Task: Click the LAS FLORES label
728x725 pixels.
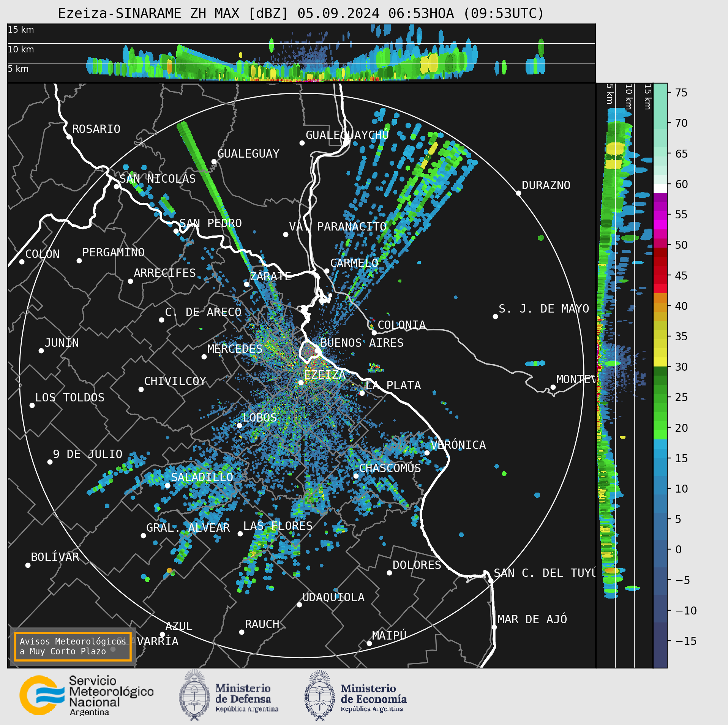Action: pyautogui.click(x=278, y=526)
